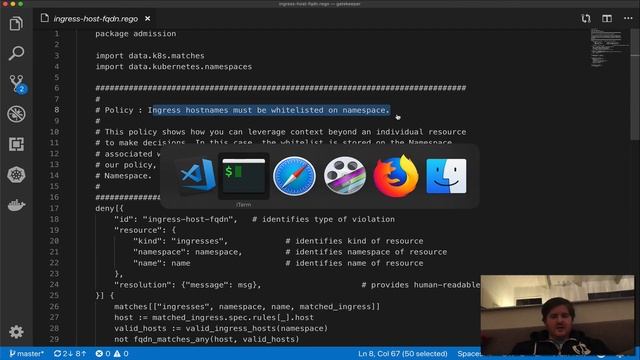Select the ingress-host-fqdn.rego editor tab
The width and height of the screenshot is (640, 360).
pyautogui.click(x=96, y=19)
